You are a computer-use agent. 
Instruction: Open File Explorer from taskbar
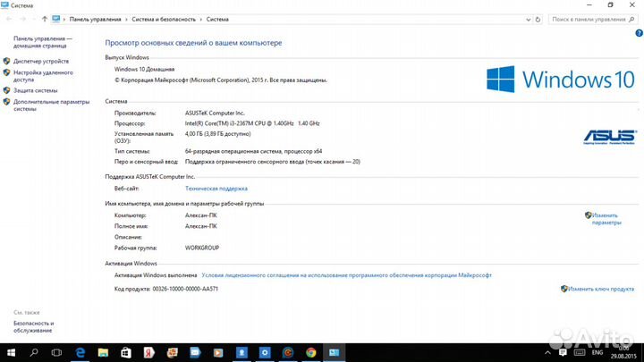tap(103, 352)
